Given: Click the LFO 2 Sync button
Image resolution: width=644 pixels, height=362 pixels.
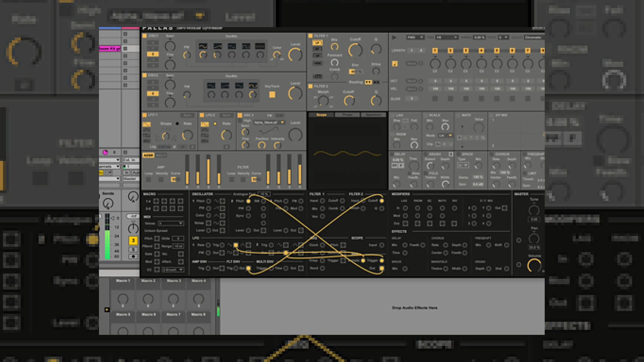Looking at the screenshot, I should (x=227, y=115).
